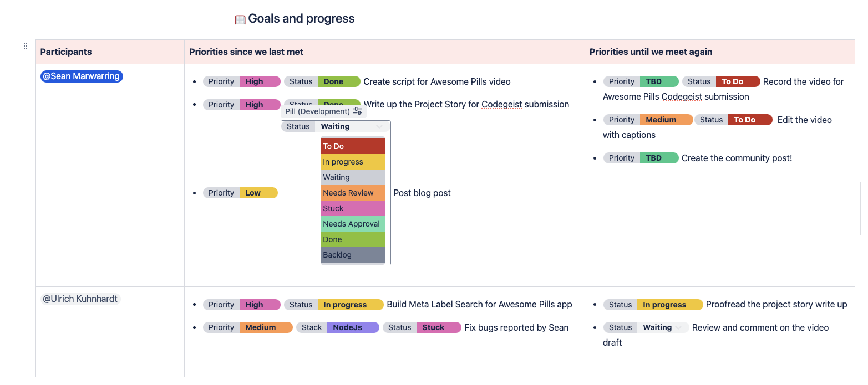
Task: Set status to Done in dropdown list
Action: pos(352,239)
